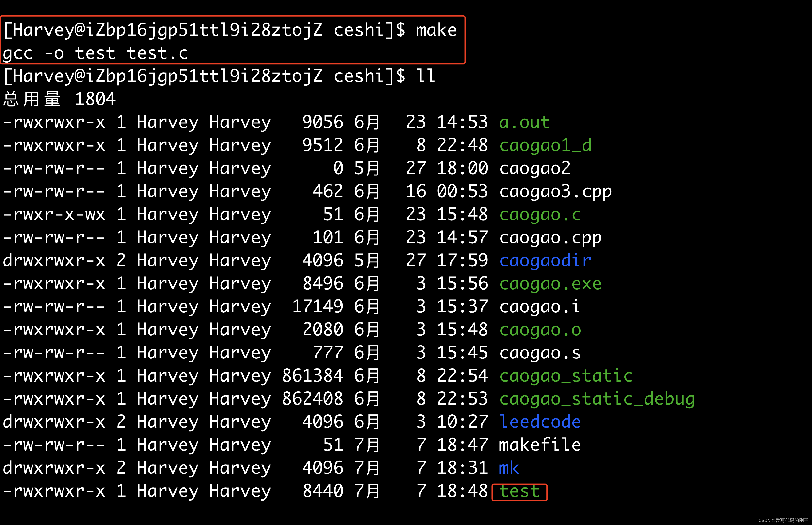Image resolution: width=812 pixels, height=525 pixels.
Task: Click the file size 8496 of caogao.exe
Action: (323, 284)
